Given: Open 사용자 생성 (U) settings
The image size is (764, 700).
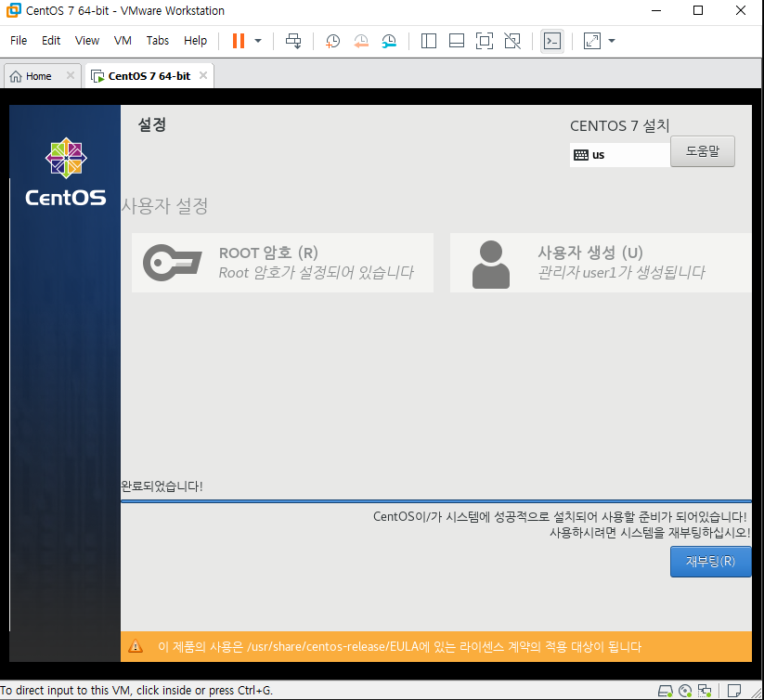Looking at the screenshot, I should pyautogui.click(x=601, y=263).
